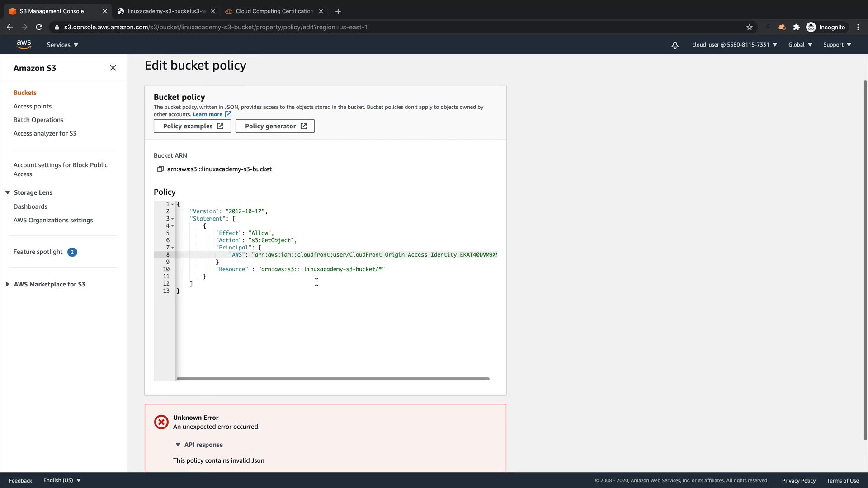
Task: Open the Support dropdown menu
Action: pyautogui.click(x=837, y=45)
